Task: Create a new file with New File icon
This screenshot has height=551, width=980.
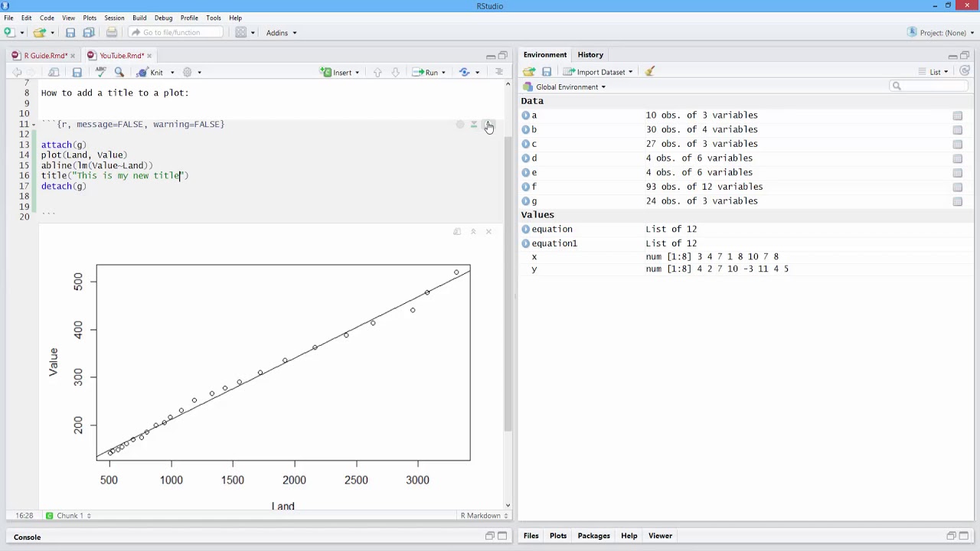Action: coord(9,32)
